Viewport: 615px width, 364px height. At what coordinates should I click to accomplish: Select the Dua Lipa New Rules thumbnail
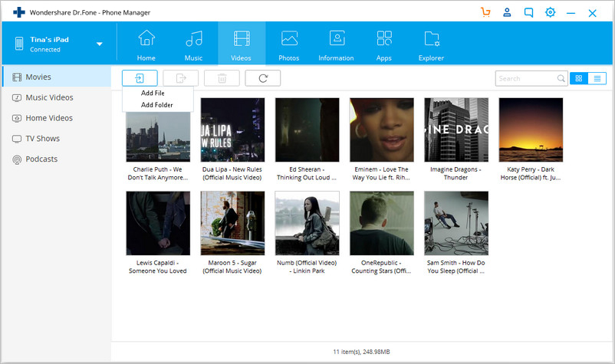click(x=232, y=130)
